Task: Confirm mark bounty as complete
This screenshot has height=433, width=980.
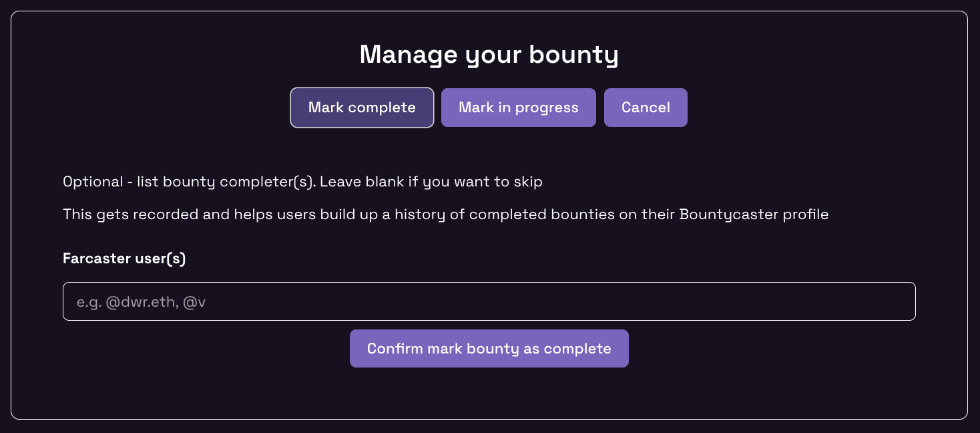Action: click(x=489, y=348)
